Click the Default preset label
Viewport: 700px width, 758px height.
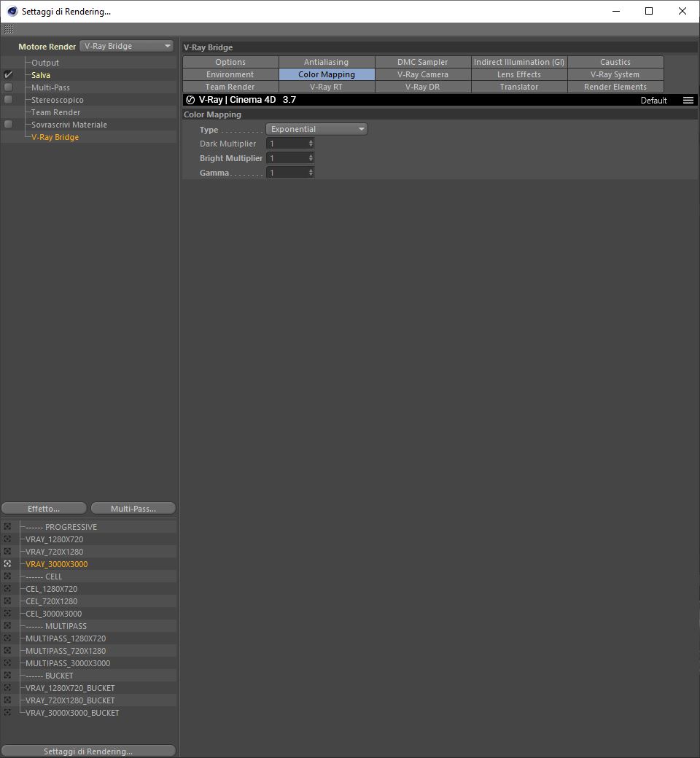pos(653,101)
